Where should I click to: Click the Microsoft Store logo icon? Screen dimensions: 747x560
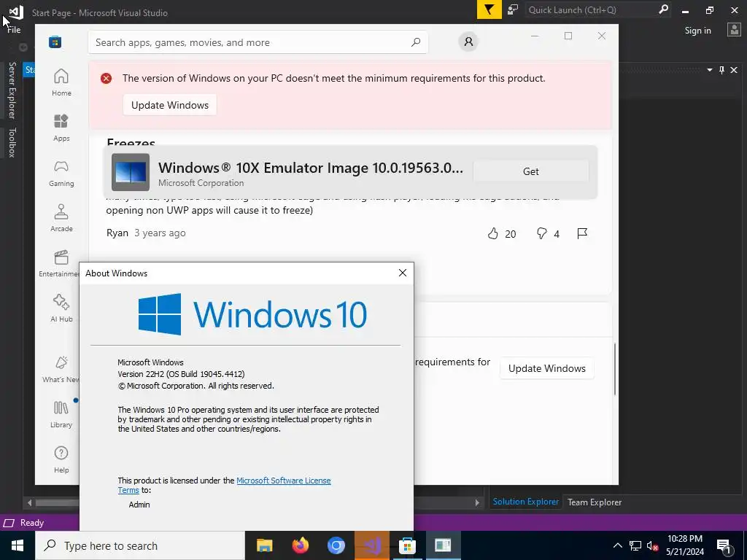(55, 42)
